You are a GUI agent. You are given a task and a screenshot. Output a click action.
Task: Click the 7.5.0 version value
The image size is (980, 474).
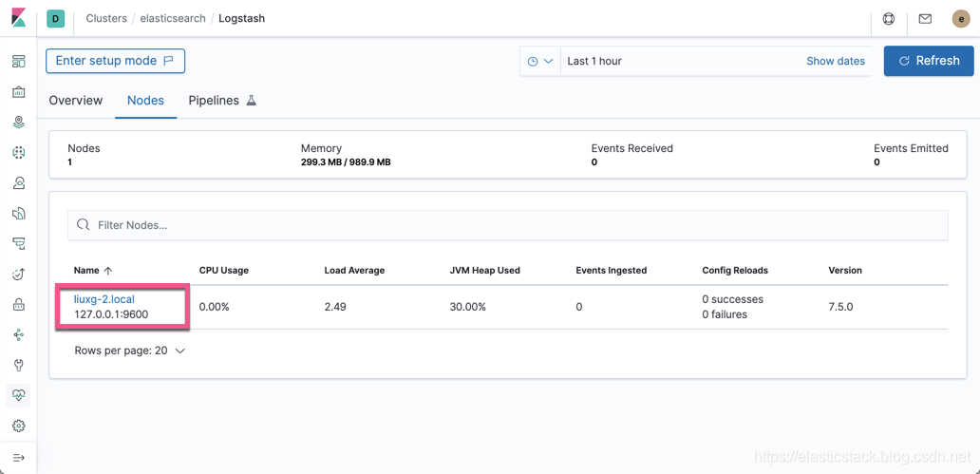[x=840, y=307]
